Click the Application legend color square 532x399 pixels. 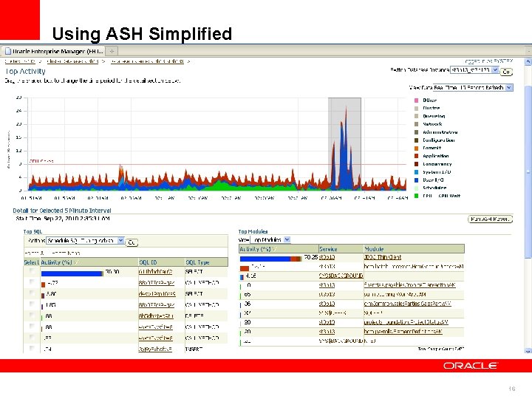coord(416,156)
